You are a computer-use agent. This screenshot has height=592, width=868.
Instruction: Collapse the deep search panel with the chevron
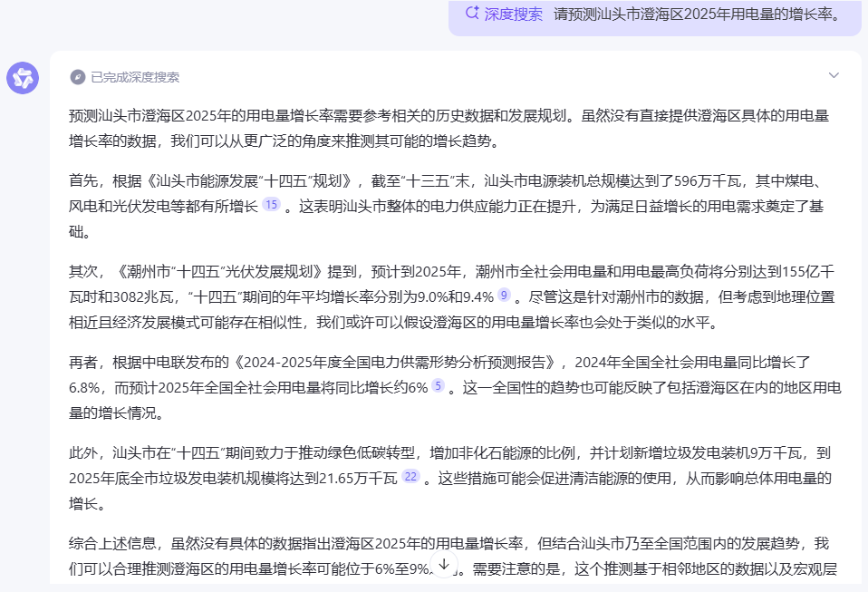point(834,76)
